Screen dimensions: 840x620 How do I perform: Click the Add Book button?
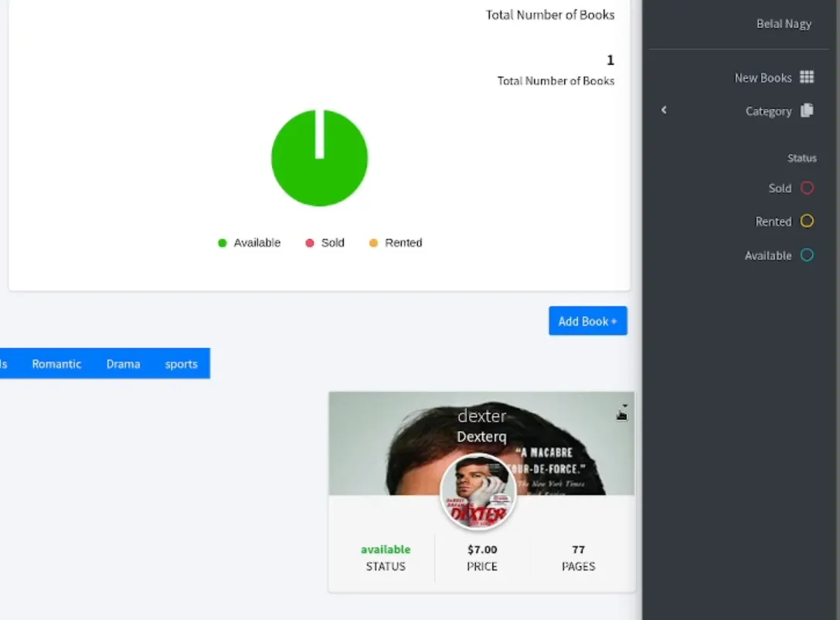click(x=587, y=321)
